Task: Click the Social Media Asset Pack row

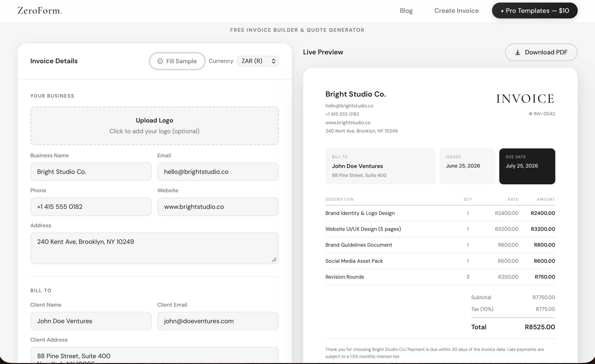Action: tap(440, 261)
